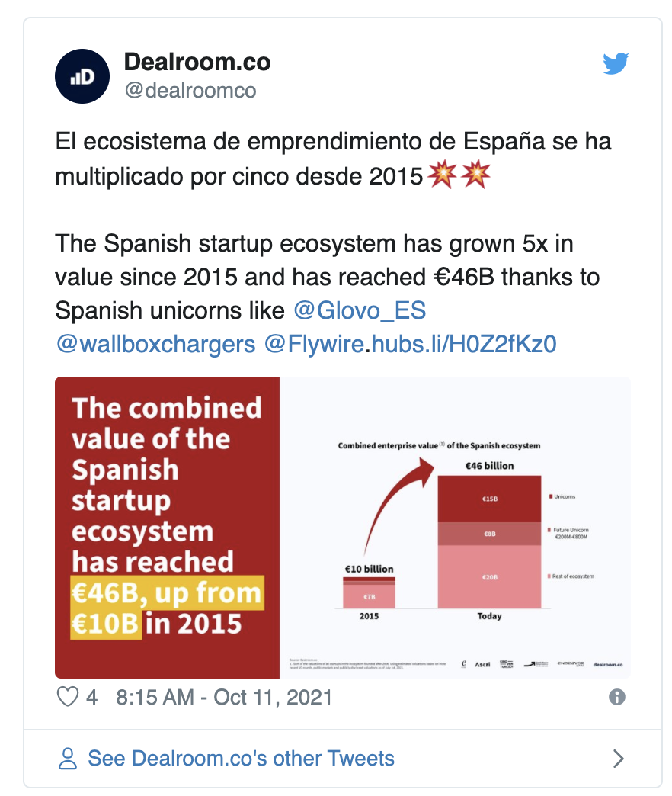Image resolution: width=672 pixels, height=796 pixels.
Task: Visit the @Flywire mention
Action: [315, 344]
